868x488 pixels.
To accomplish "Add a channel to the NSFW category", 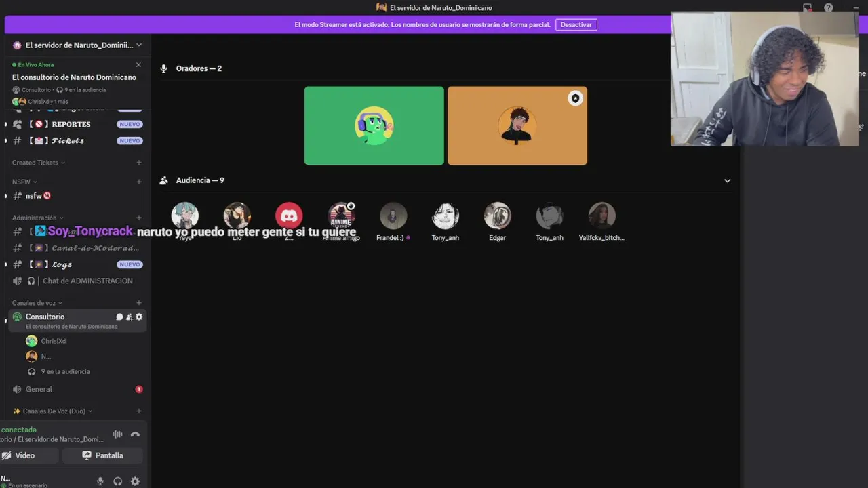I will (138, 182).
